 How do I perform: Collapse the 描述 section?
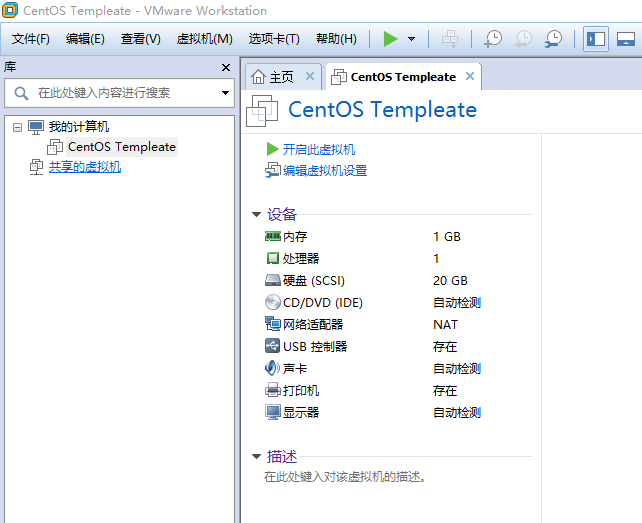pos(256,456)
